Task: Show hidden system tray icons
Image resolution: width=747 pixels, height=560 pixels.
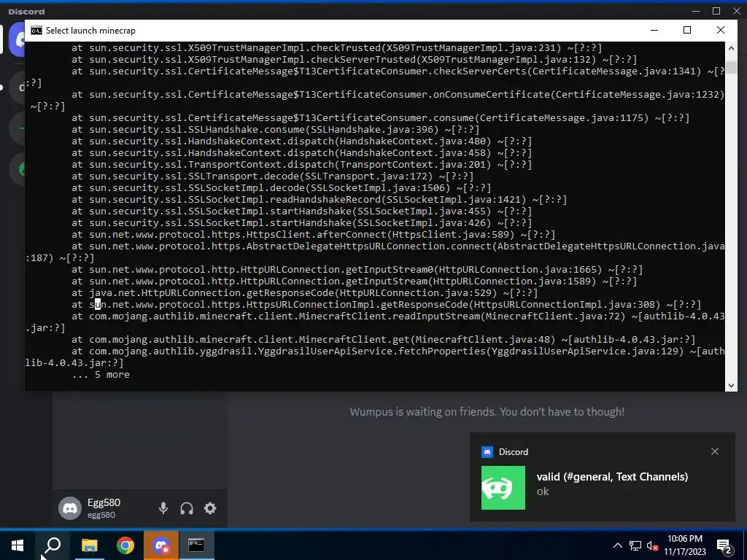Action: (x=617, y=545)
